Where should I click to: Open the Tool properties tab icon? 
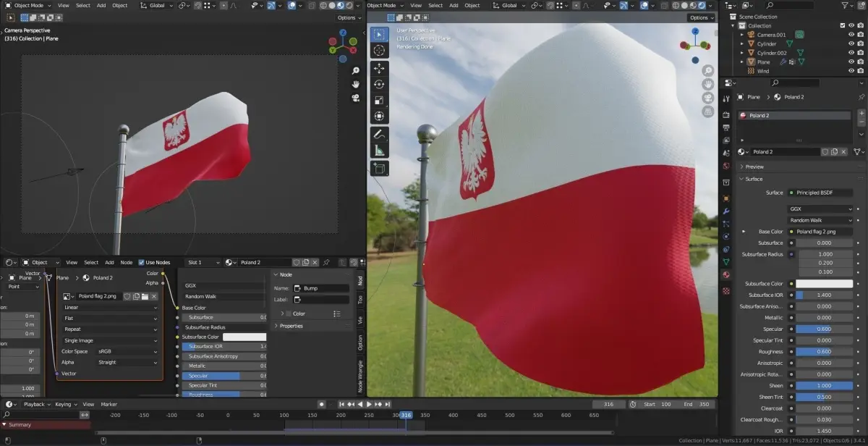(726, 98)
